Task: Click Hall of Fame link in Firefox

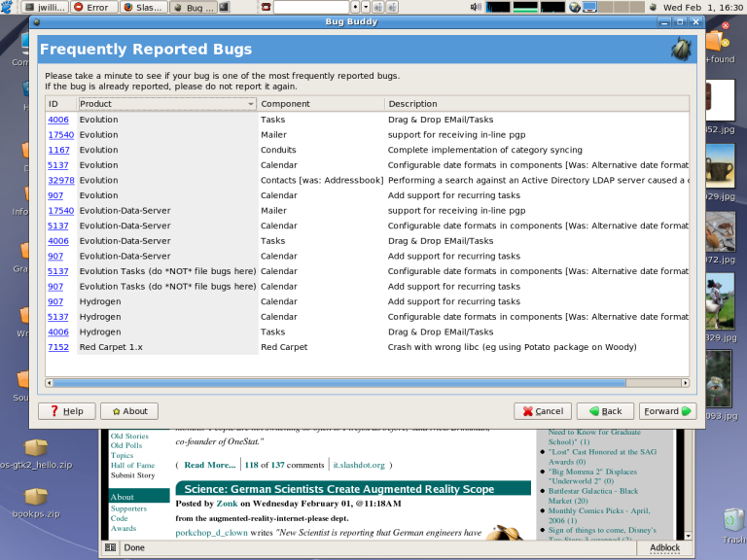Action: tap(132, 466)
